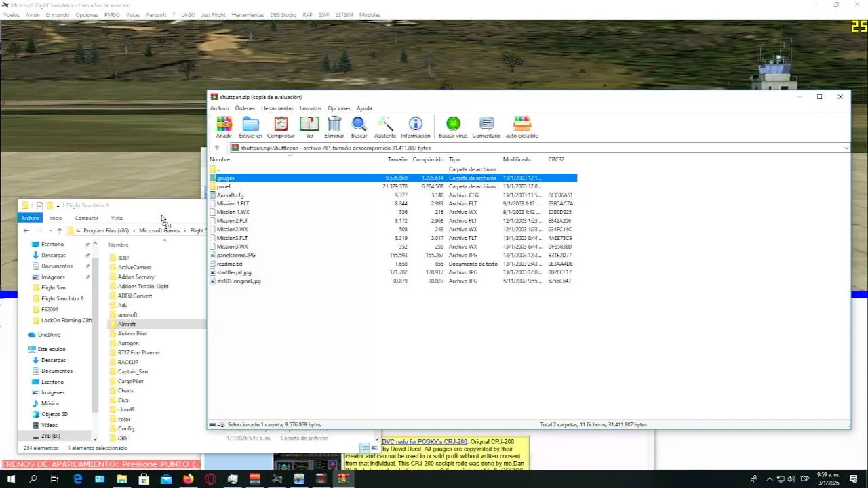Open Task View from the taskbar
Viewport: 868px width, 488px height.
[55, 479]
